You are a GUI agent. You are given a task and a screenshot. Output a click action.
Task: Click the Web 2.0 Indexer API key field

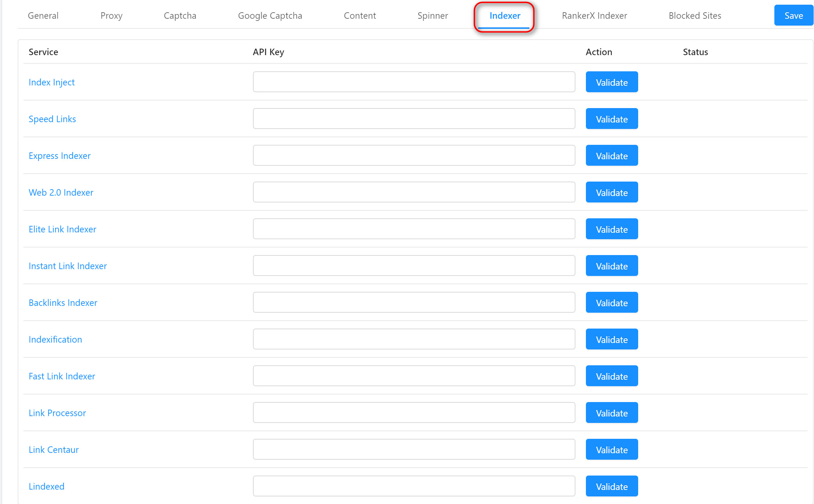click(x=414, y=192)
